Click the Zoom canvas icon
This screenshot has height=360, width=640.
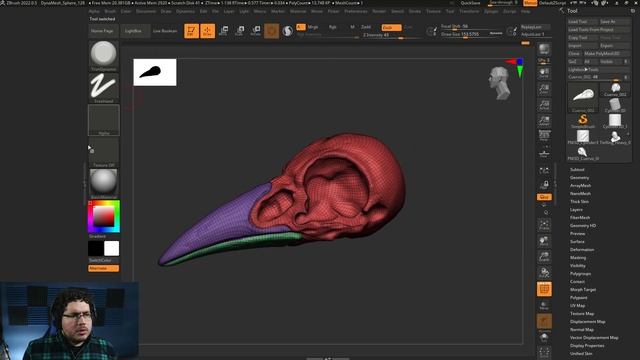(544, 89)
